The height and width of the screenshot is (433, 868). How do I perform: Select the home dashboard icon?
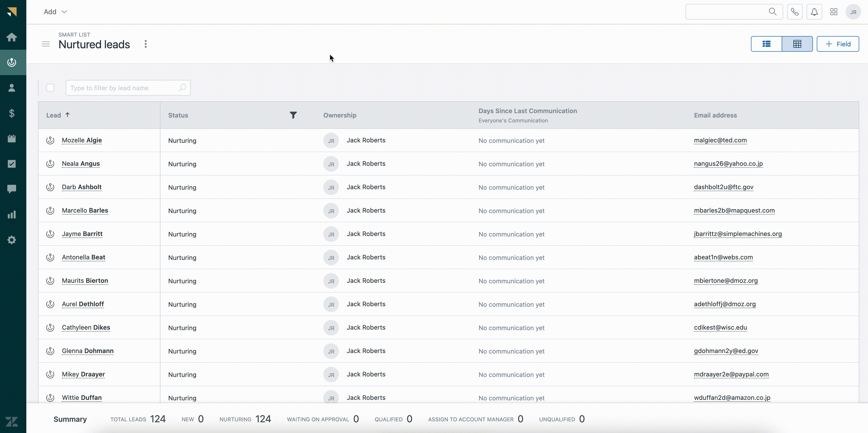coord(12,37)
